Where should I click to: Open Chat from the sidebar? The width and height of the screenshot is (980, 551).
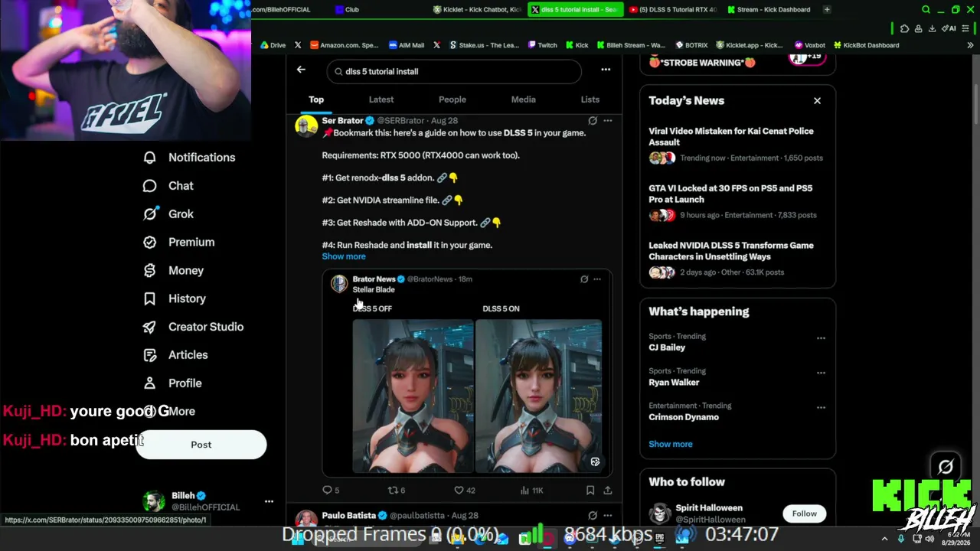[168, 186]
